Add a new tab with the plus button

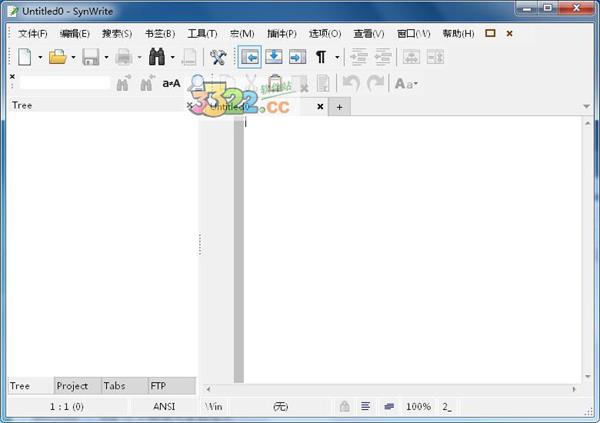tap(339, 107)
